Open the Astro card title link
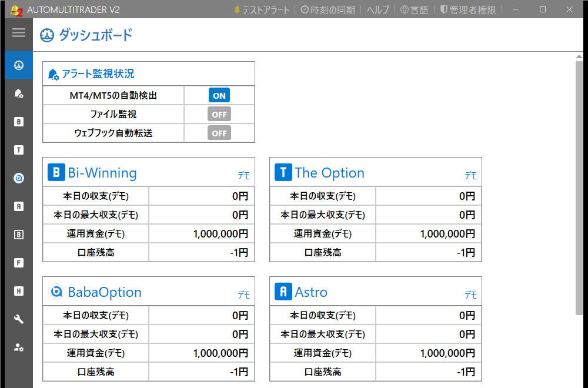This screenshot has width=588, height=388. (x=311, y=292)
